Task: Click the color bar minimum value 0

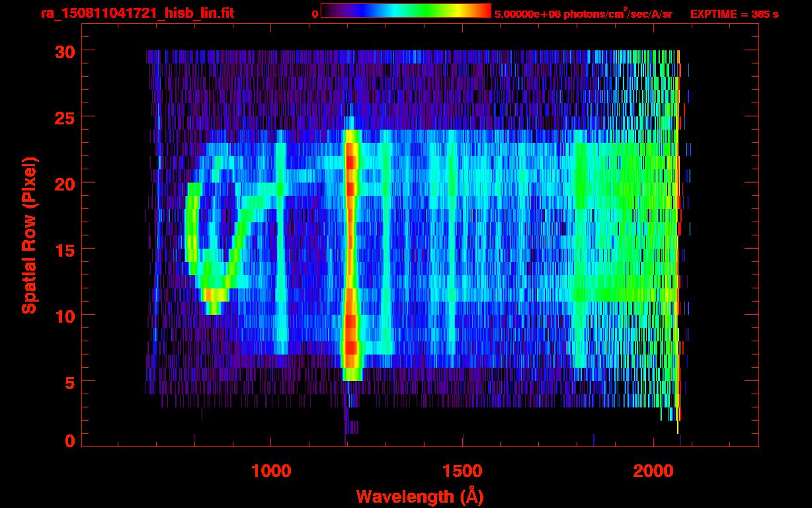Action: [315, 14]
